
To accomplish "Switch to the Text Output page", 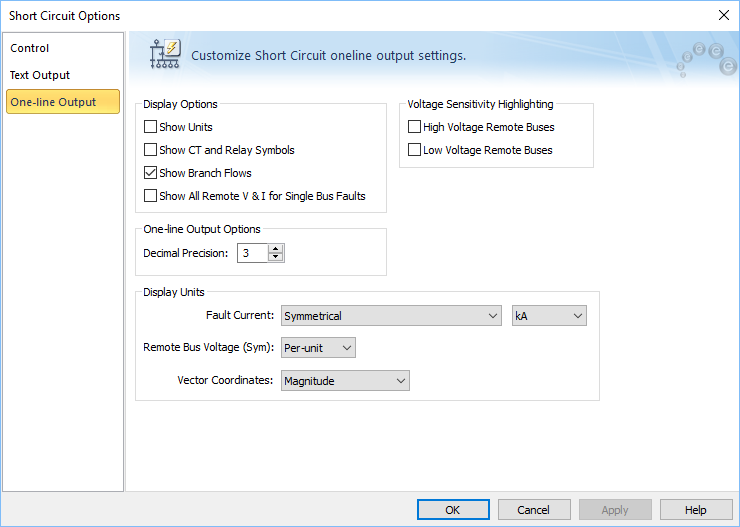I will coord(40,75).
